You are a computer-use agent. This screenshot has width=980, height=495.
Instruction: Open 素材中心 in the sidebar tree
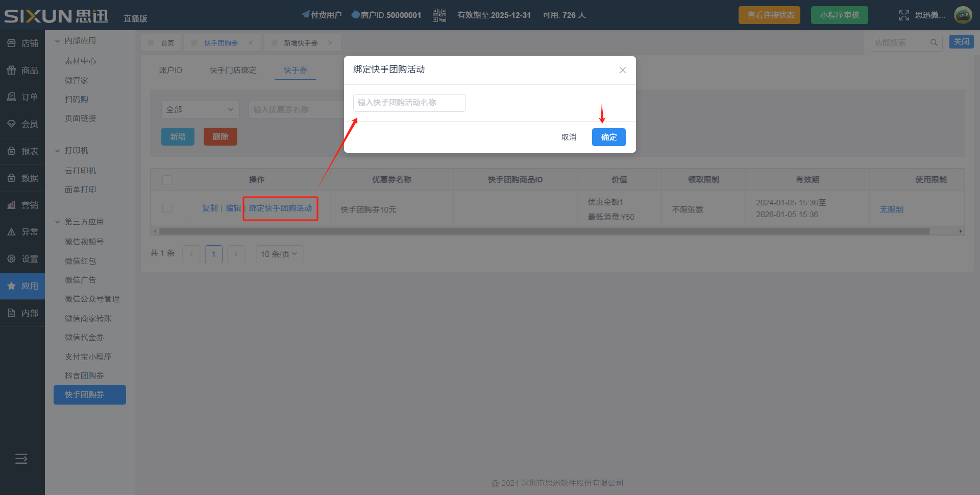tap(80, 61)
